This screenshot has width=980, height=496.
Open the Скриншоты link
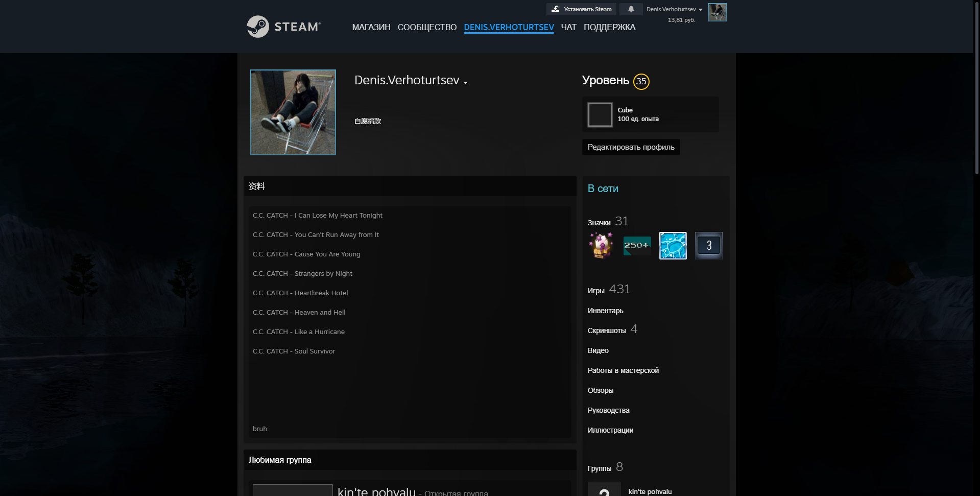[x=612, y=329]
